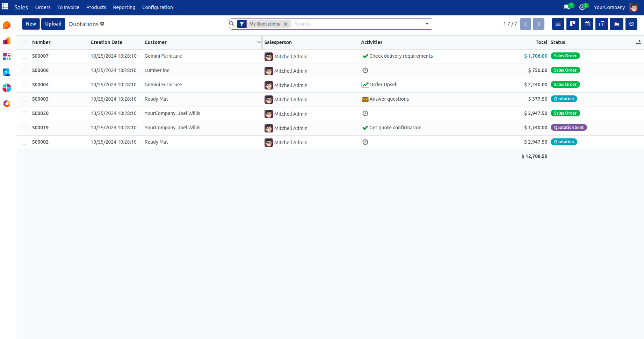Open the home apps grid menu
The image size is (644, 339).
coord(5,7)
